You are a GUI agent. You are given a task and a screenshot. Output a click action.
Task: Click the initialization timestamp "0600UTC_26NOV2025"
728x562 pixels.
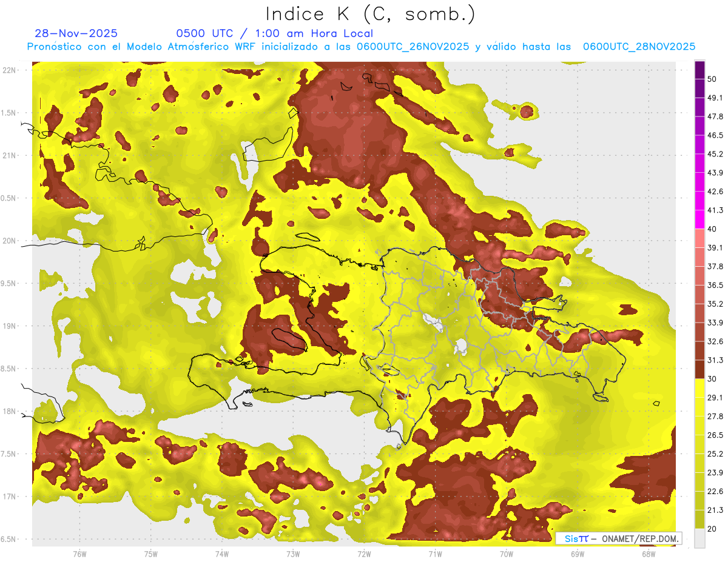[x=413, y=47]
